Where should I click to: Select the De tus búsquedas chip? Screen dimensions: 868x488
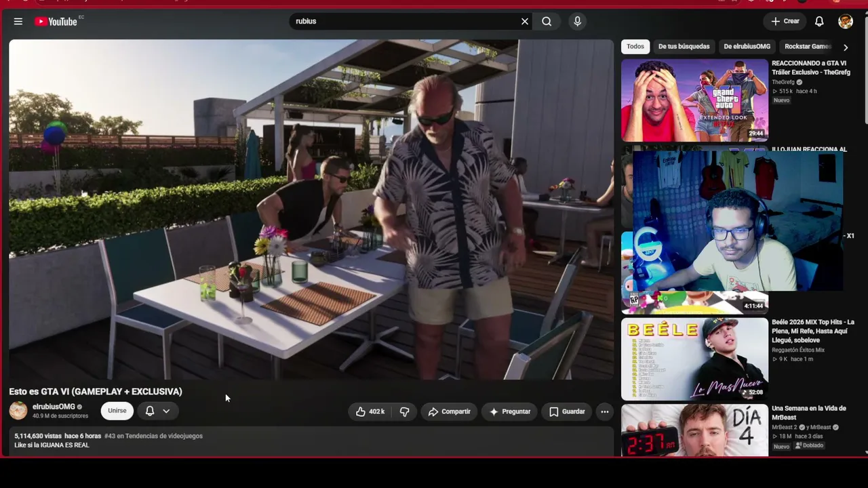(x=684, y=47)
